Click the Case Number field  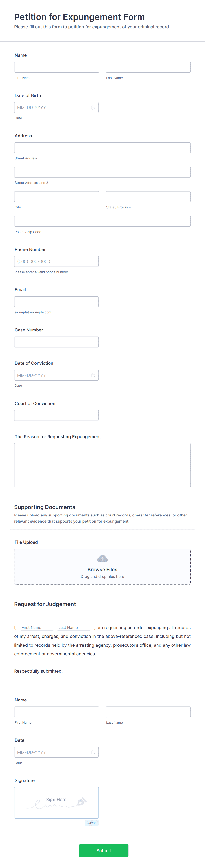click(56, 342)
